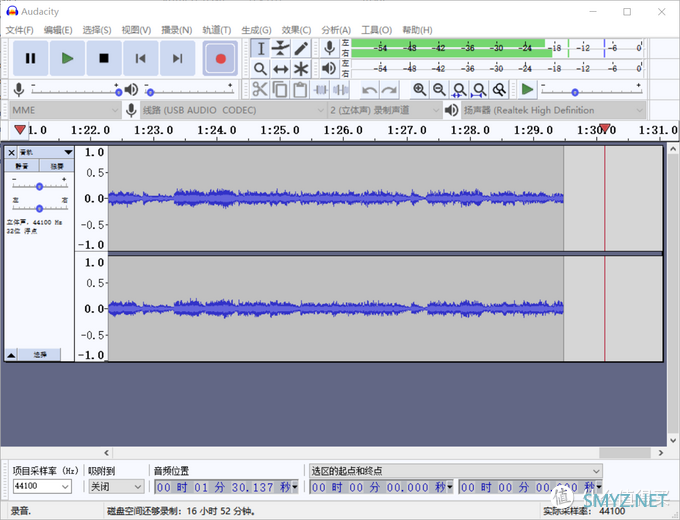
Task: Select the Time Shift tool
Action: click(x=281, y=69)
